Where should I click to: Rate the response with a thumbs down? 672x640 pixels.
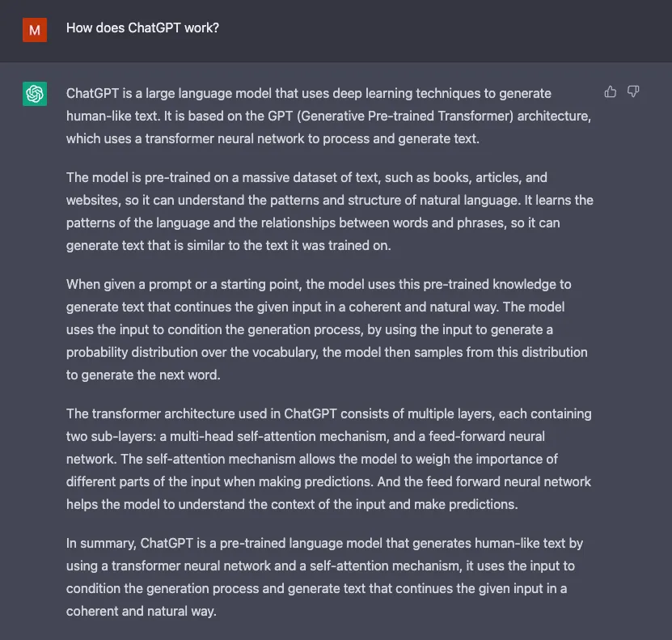click(633, 91)
